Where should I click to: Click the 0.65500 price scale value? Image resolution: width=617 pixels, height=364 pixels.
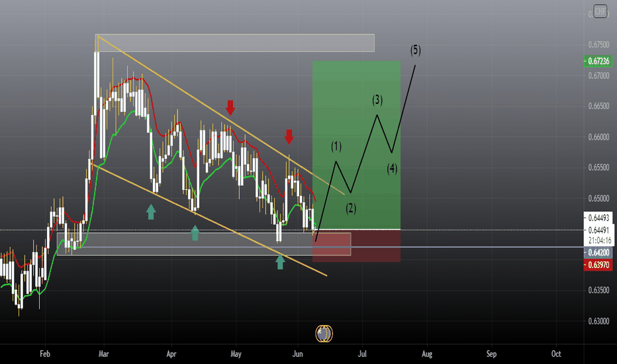pyautogui.click(x=598, y=167)
